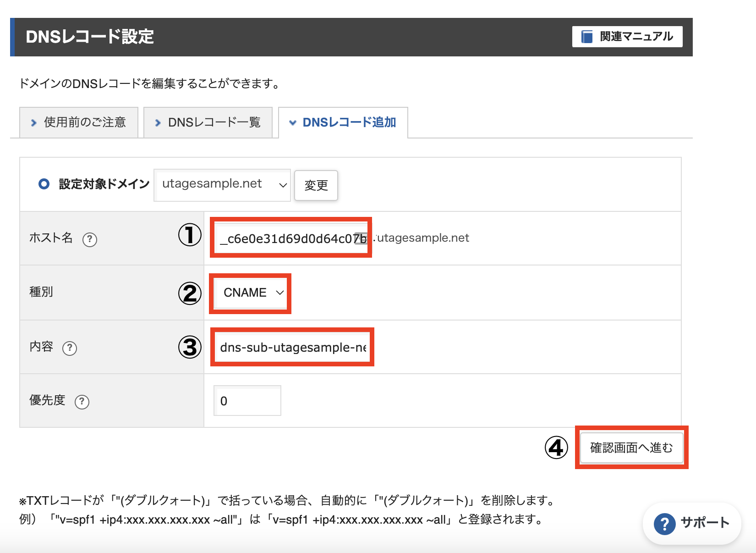Click the blue question mark support icon
This screenshot has height=553, width=756.
click(x=664, y=523)
